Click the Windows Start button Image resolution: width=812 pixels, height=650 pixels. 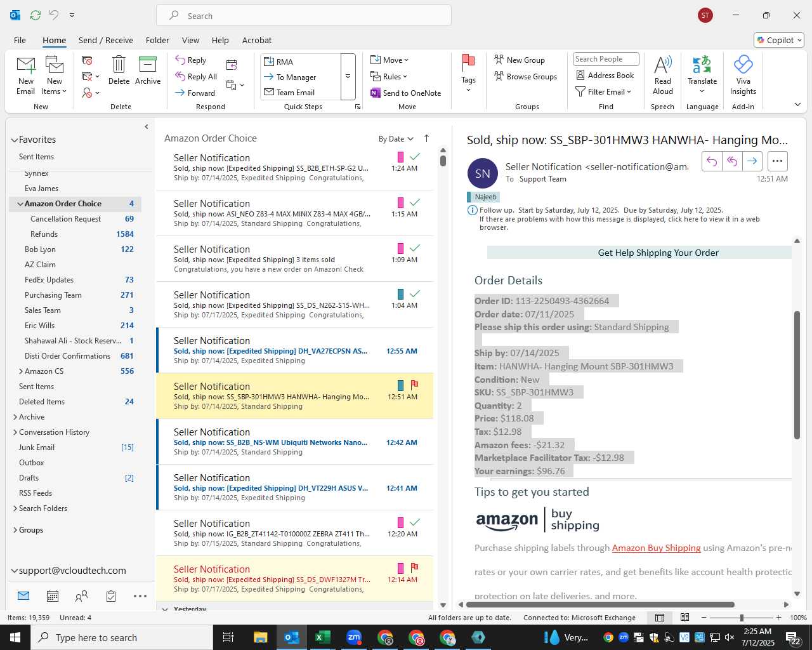tap(15, 637)
